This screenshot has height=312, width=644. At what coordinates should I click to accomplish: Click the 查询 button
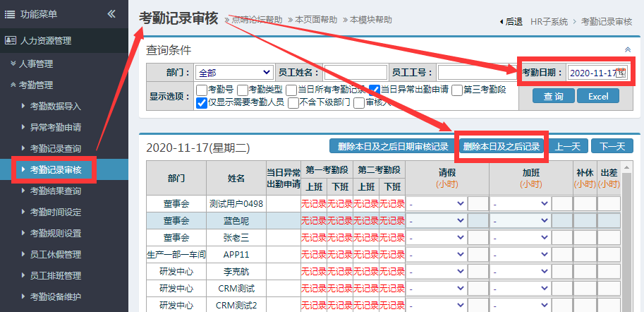point(553,96)
